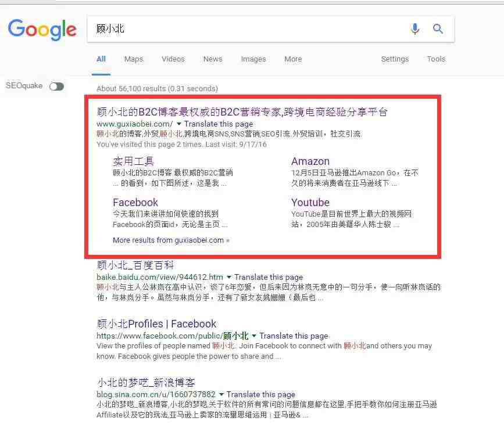Switch to the Maps tab

(134, 59)
